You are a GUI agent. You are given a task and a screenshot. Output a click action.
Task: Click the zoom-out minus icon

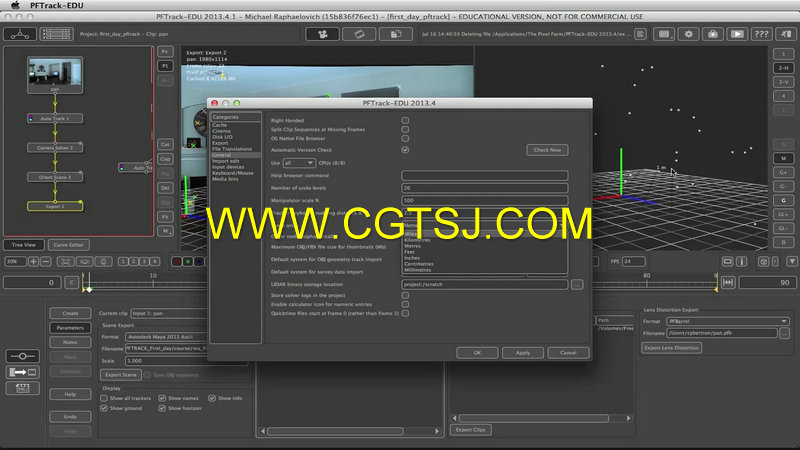point(45,261)
